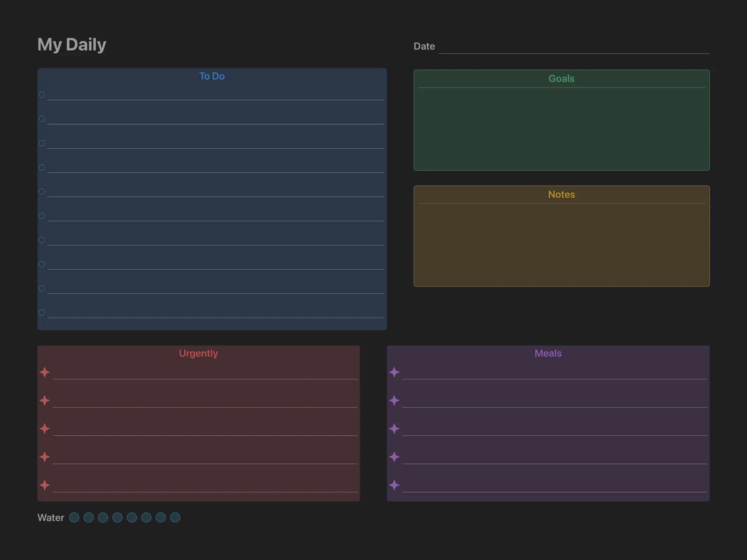Select the To Do heading

(x=212, y=76)
